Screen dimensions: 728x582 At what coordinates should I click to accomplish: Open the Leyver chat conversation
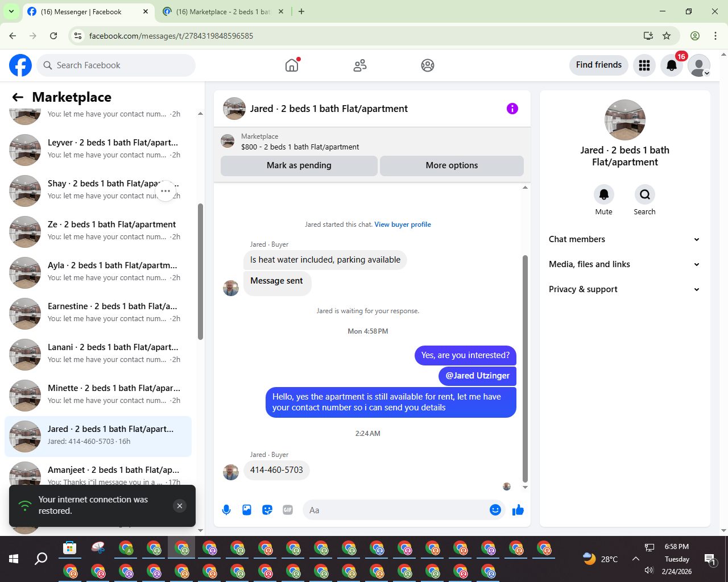coord(98,150)
